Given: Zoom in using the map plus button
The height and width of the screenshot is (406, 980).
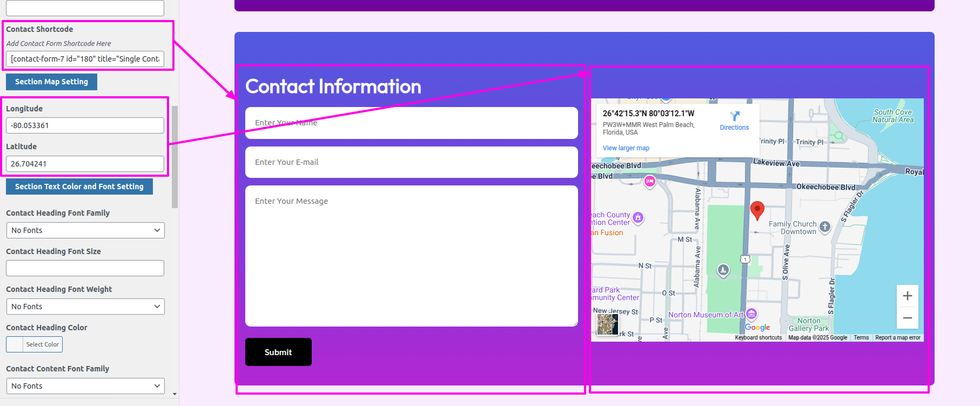Looking at the screenshot, I should [x=907, y=296].
